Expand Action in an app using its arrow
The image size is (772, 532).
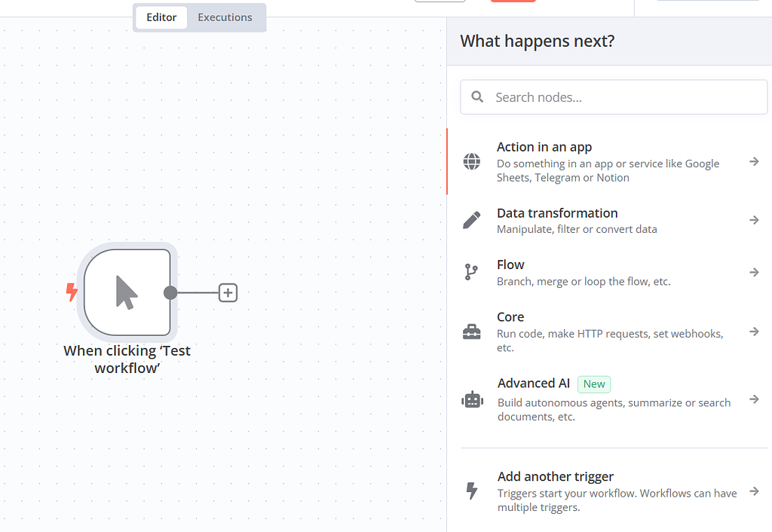[x=754, y=161]
